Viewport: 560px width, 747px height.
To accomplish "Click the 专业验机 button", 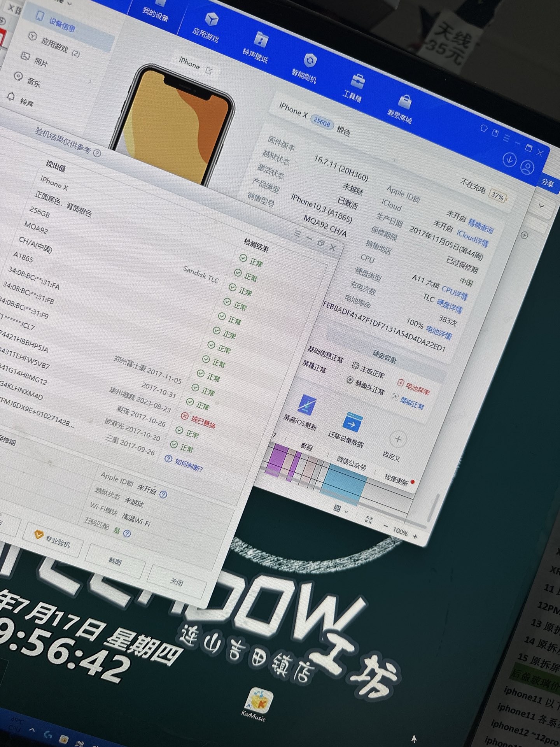I will click(x=52, y=539).
